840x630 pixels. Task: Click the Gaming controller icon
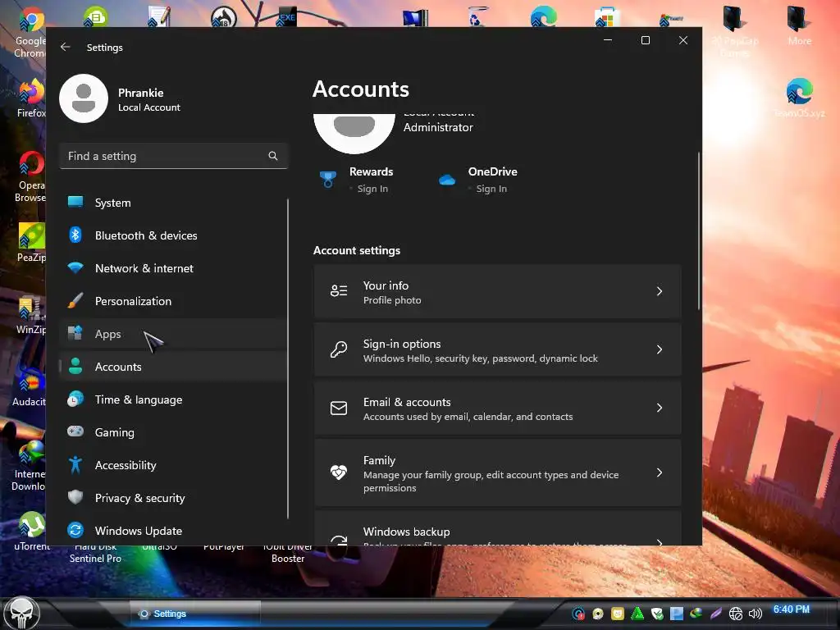pyautogui.click(x=75, y=431)
